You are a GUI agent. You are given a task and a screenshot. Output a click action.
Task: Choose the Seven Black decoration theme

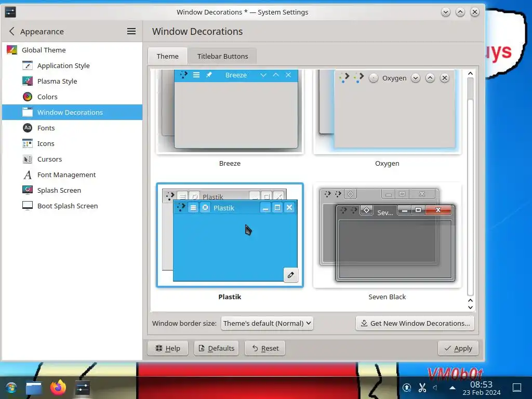(387, 235)
